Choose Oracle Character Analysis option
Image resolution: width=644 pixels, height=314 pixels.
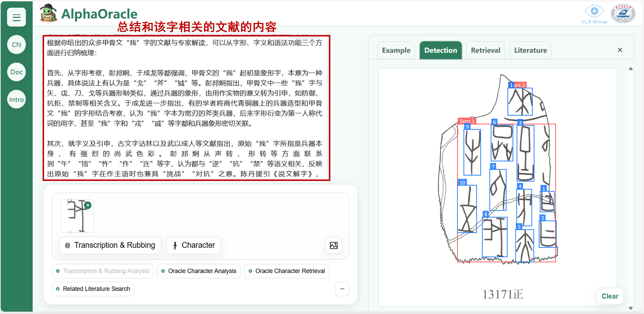199,271
